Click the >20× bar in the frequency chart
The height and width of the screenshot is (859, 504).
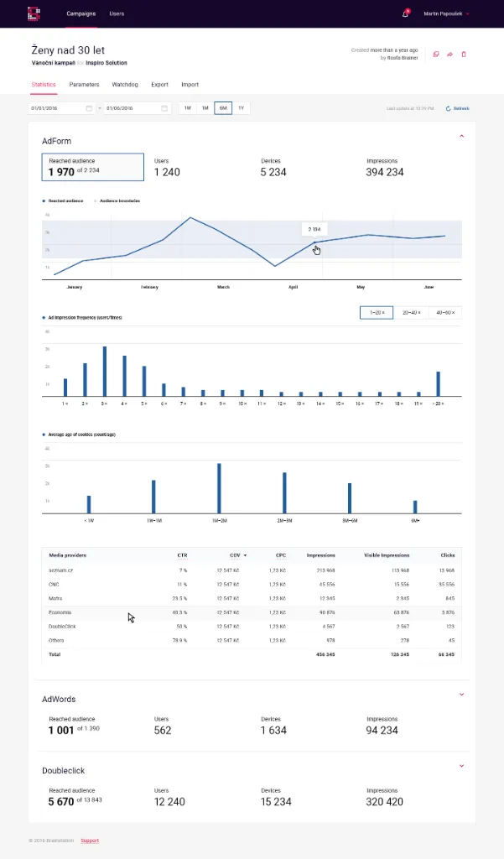click(x=439, y=384)
